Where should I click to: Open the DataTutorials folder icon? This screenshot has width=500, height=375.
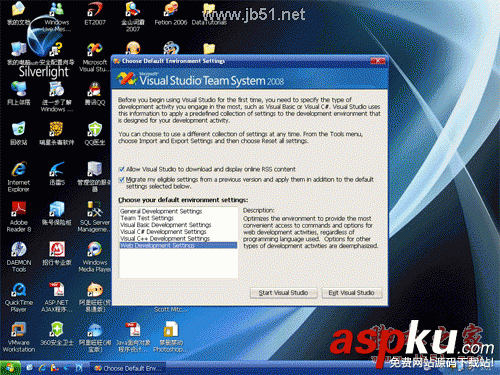pyautogui.click(x=209, y=13)
